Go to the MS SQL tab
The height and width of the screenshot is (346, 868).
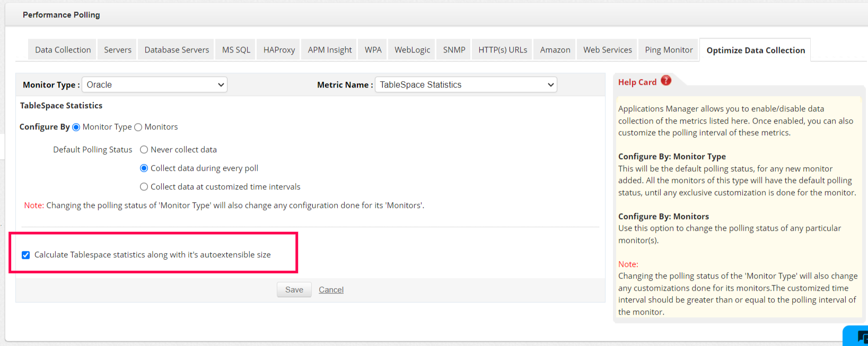(x=236, y=50)
